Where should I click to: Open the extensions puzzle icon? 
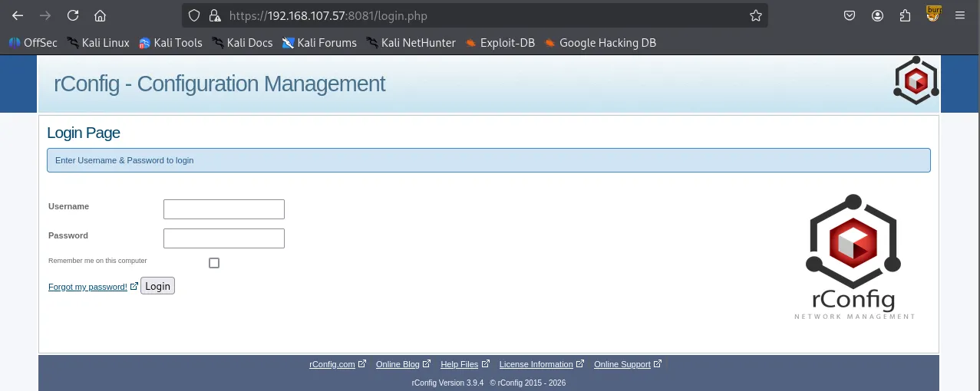click(x=905, y=15)
